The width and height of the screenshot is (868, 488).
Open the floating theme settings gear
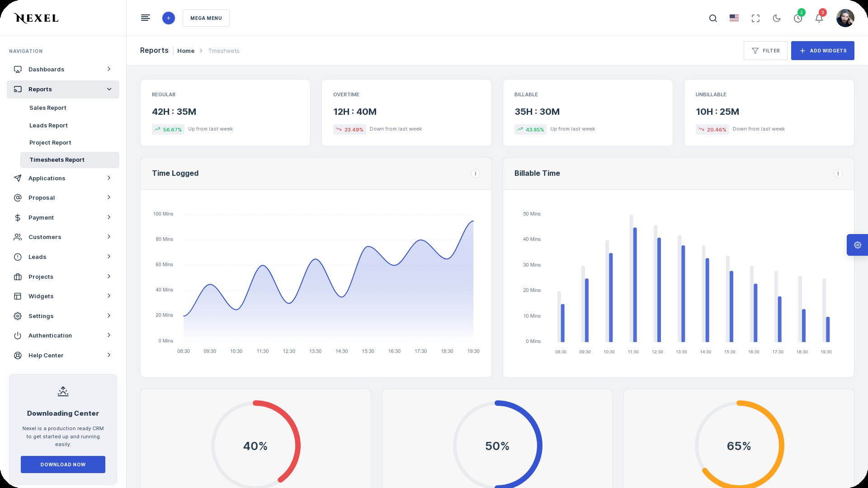[857, 245]
